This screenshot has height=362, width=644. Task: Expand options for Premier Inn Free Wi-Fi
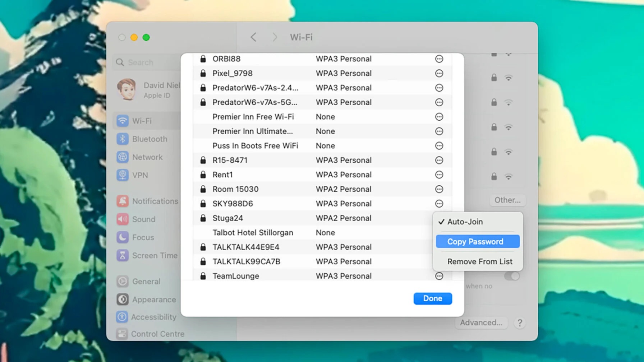(439, 117)
